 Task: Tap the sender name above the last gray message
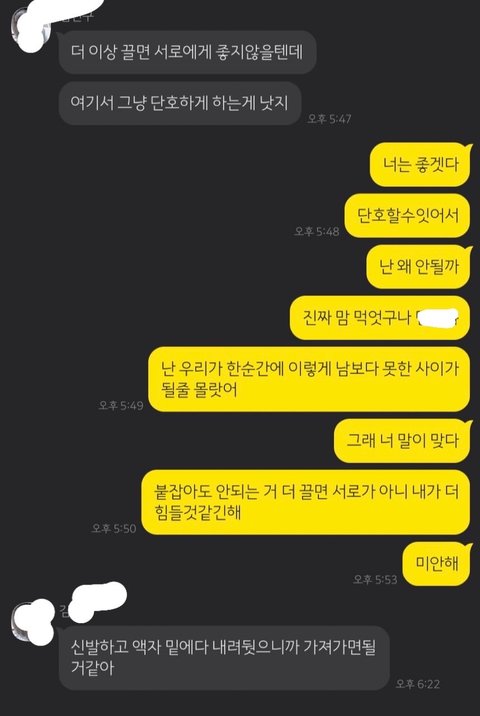(x=91, y=603)
